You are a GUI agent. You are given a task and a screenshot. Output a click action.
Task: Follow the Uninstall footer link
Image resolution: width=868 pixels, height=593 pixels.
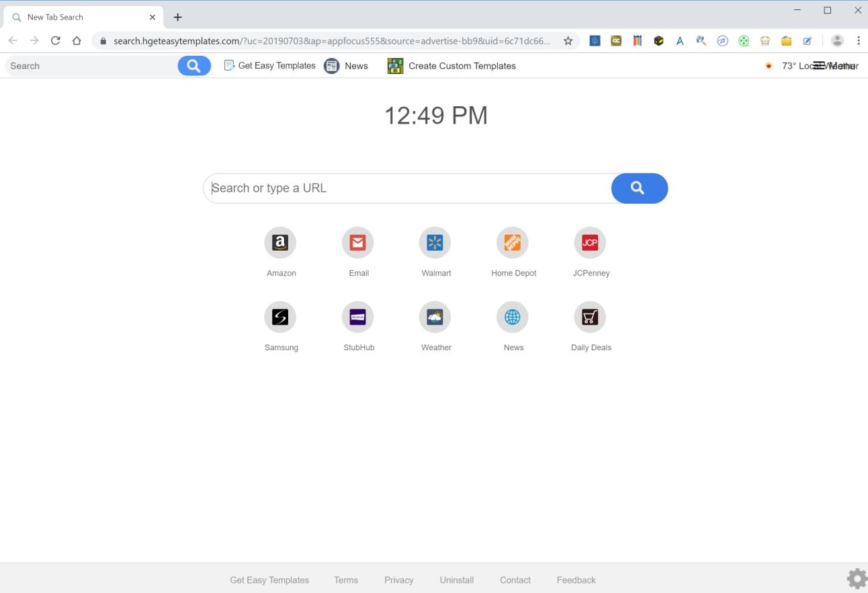click(x=457, y=580)
